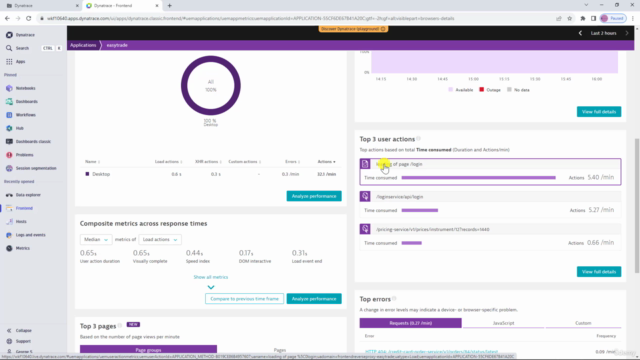Select the JavaScript errors tab
This screenshot has height=360, width=640.
pos(503,323)
